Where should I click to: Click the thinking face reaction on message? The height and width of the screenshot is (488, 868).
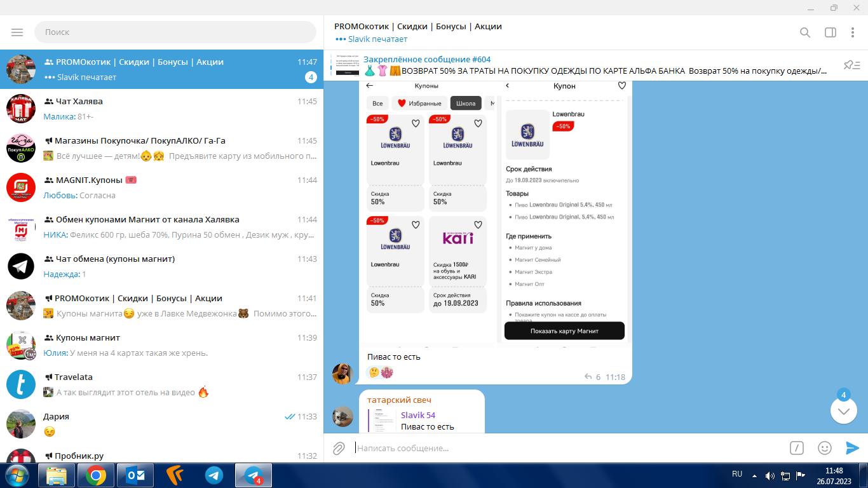coord(374,372)
